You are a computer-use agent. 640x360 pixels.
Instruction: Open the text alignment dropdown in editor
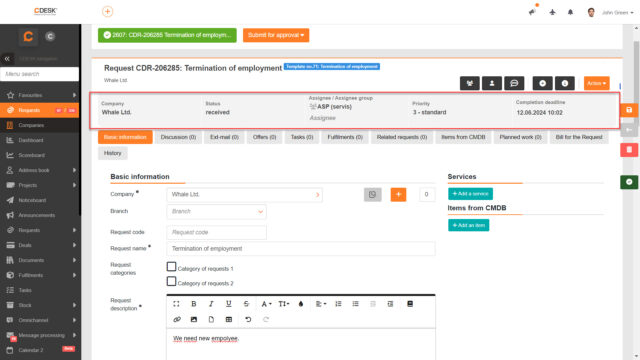click(x=321, y=304)
